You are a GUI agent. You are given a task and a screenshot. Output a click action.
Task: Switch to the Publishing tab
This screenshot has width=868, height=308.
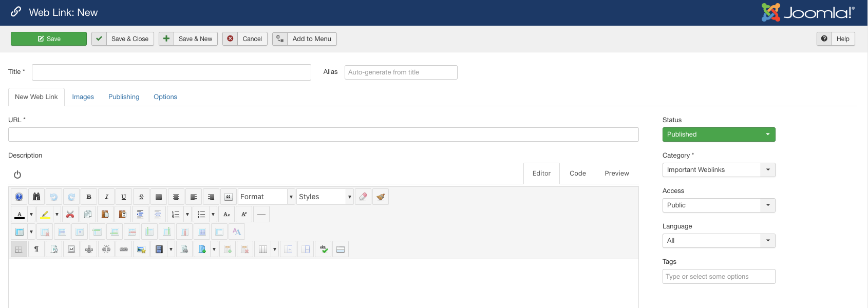[x=124, y=97]
